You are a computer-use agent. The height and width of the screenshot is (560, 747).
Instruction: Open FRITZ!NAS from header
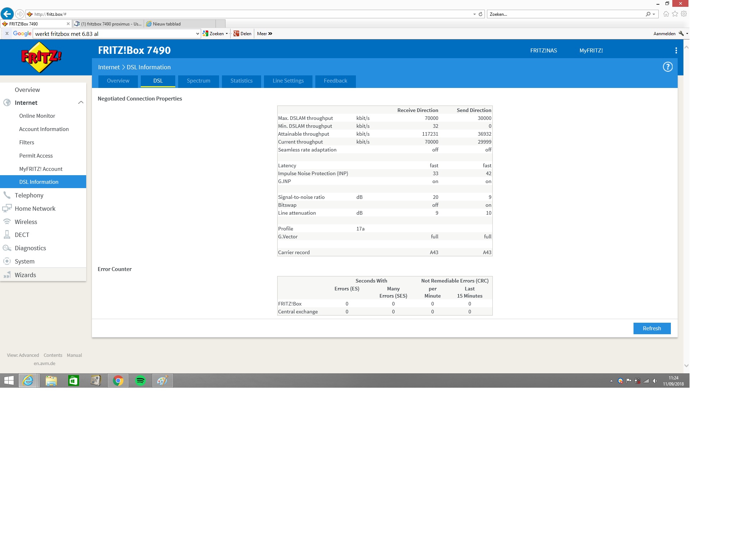point(543,51)
